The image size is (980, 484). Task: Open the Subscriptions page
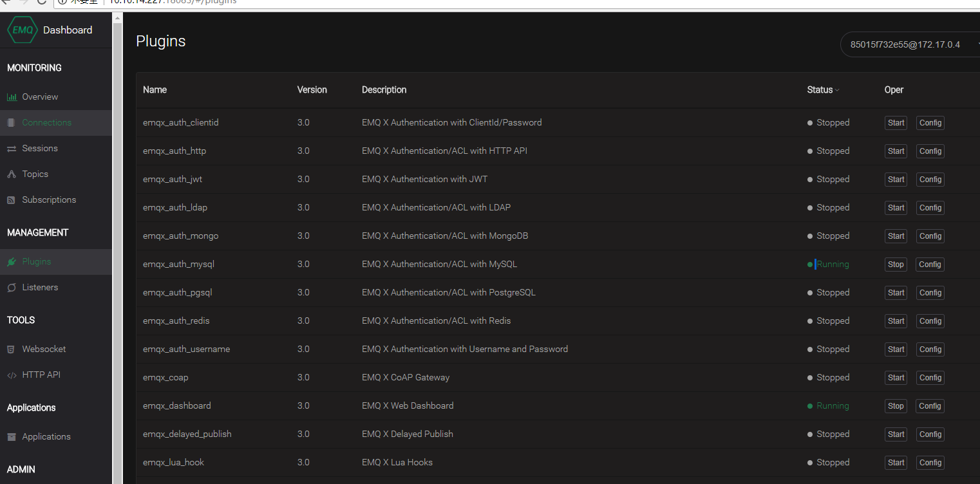pyautogui.click(x=49, y=200)
